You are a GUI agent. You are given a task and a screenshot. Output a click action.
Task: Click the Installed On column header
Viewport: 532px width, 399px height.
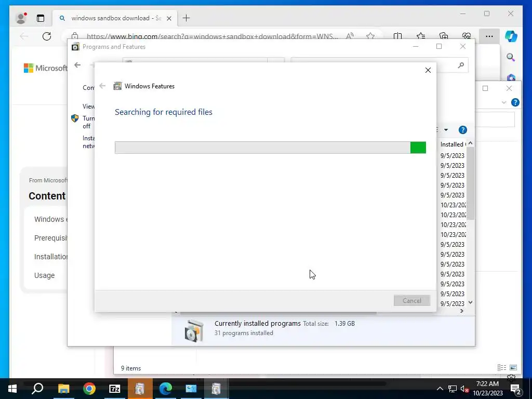(x=453, y=144)
